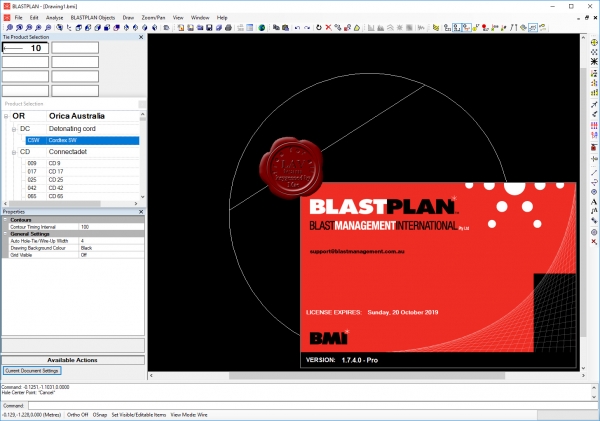This screenshot has width=600, height=421.
Task: Select the CSW Cordtex SW tree row
Action: click(82, 140)
